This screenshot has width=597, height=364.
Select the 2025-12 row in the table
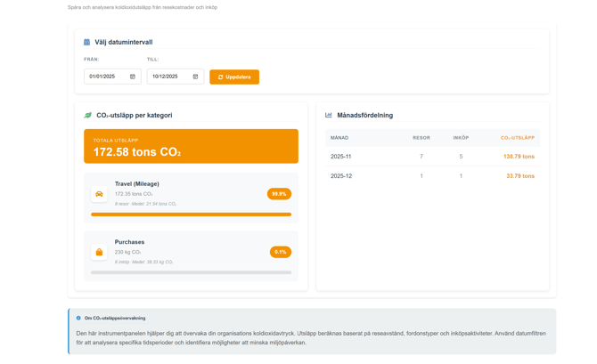[x=431, y=176]
